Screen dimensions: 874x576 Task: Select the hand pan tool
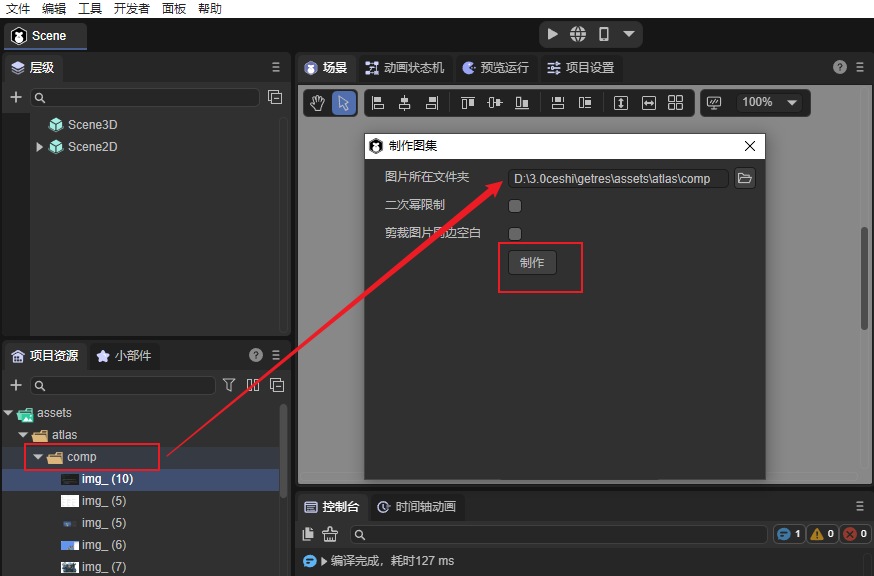pyautogui.click(x=318, y=103)
